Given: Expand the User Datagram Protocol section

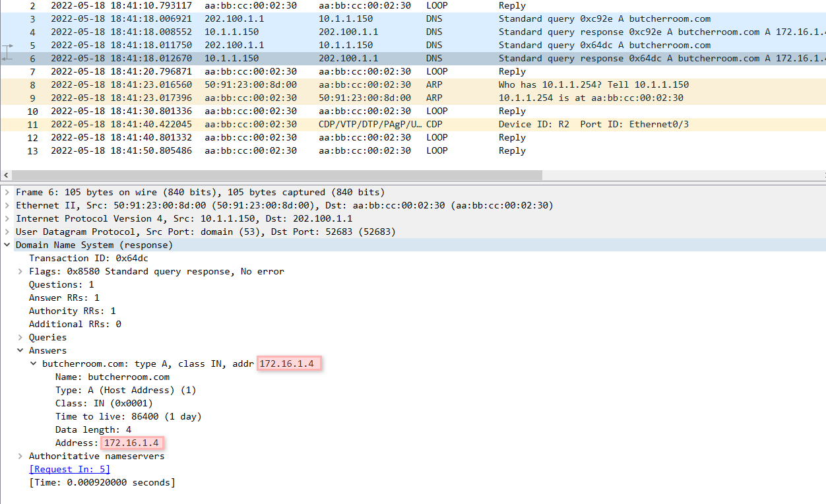Looking at the screenshot, I should [x=7, y=232].
